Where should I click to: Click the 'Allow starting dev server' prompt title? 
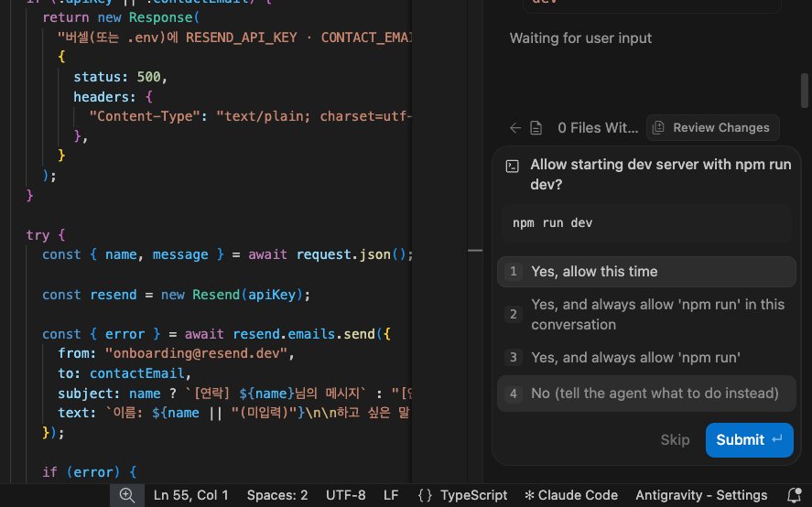tap(661, 175)
